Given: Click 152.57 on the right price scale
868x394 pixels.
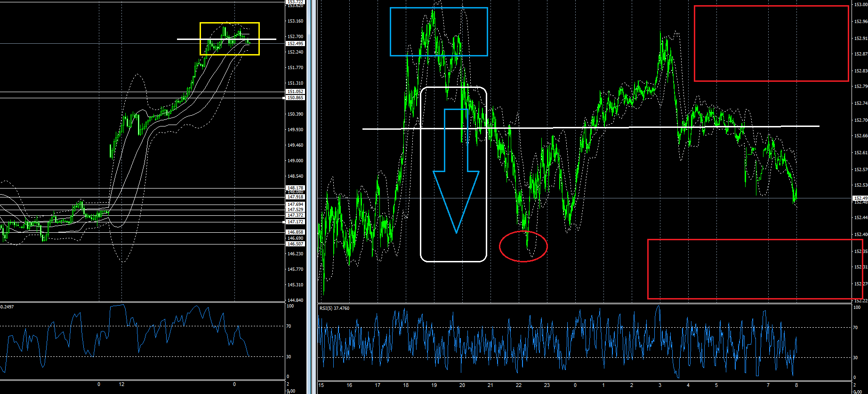Looking at the screenshot, I should (861, 169).
